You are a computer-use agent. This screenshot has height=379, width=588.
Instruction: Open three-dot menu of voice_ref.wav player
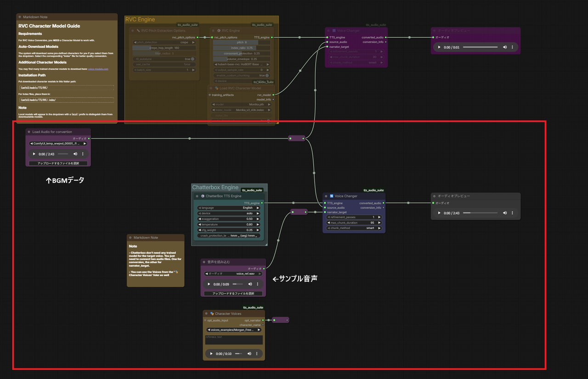[258, 284]
